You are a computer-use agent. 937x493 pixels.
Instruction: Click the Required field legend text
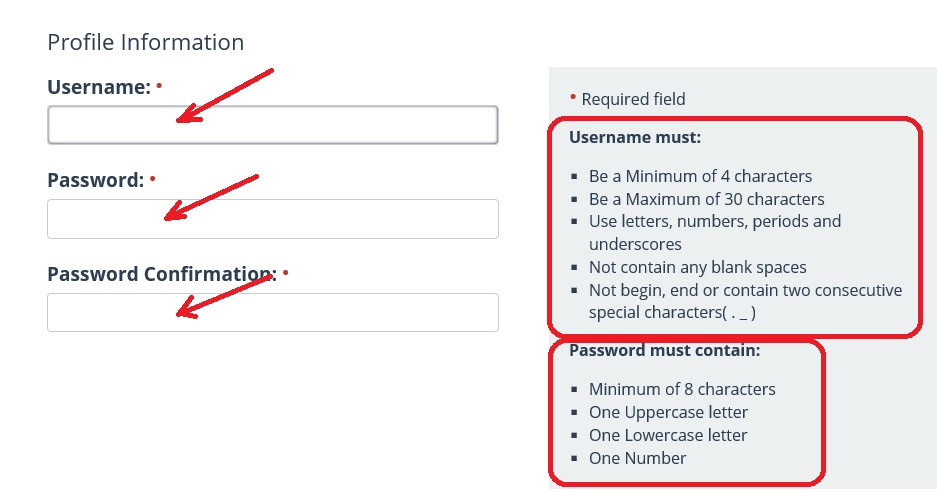click(x=633, y=99)
